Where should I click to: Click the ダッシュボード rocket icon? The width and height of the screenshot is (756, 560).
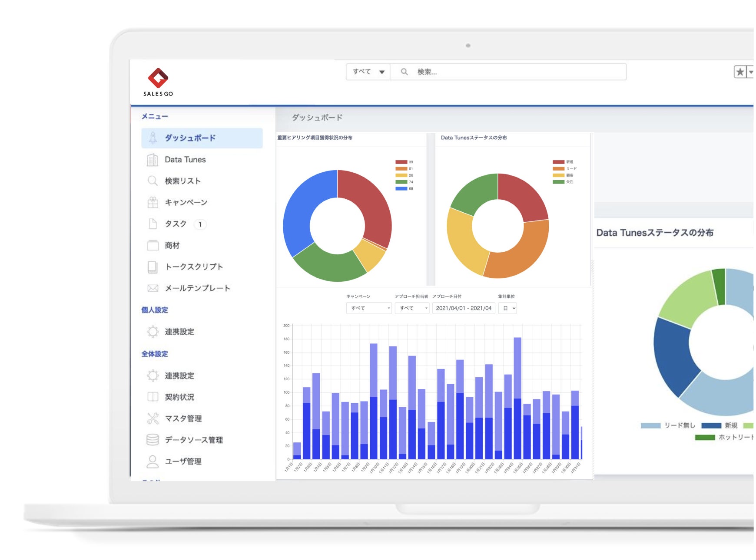tap(153, 138)
